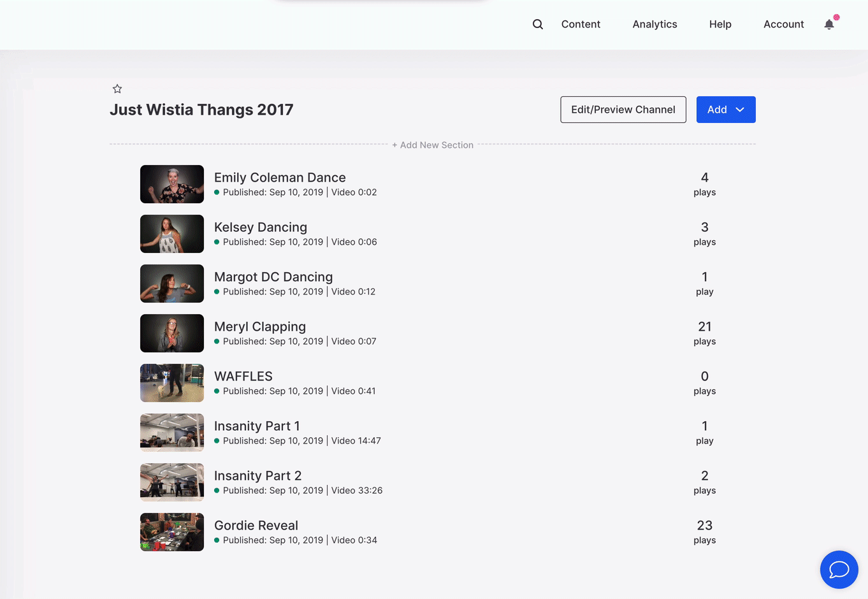
Task: Click the Gordie Reveal thumbnail
Action: (x=172, y=532)
